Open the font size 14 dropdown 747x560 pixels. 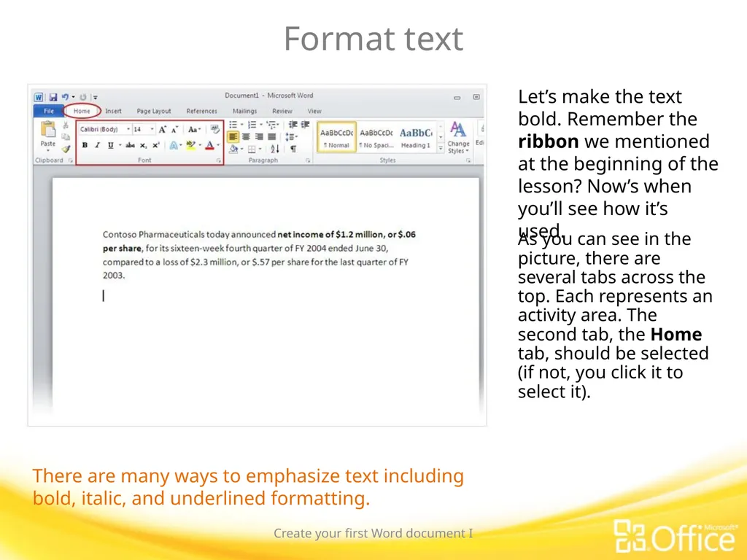tap(152, 130)
